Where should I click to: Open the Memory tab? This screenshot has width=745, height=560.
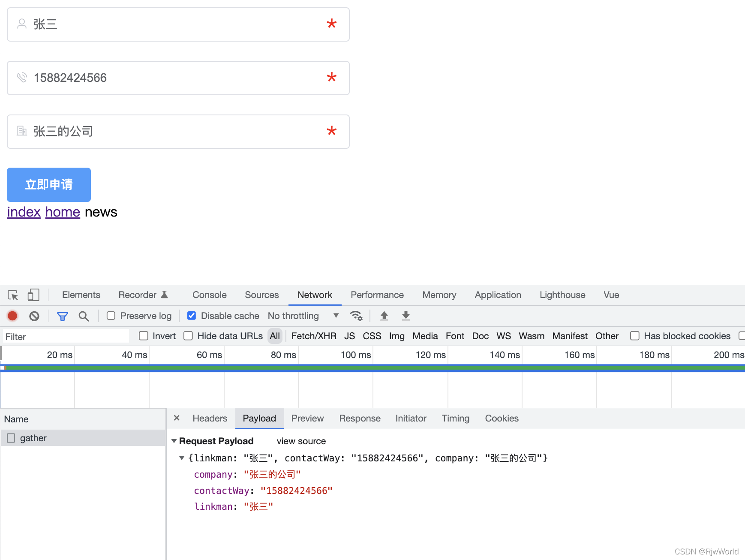pyautogui.click(x=439, y=295)
